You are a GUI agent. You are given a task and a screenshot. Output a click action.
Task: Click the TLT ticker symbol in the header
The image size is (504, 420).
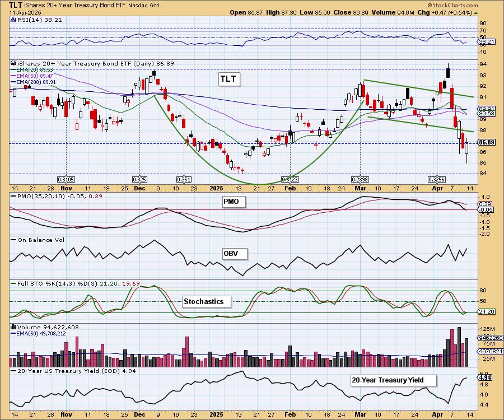(x=16, y=5)
